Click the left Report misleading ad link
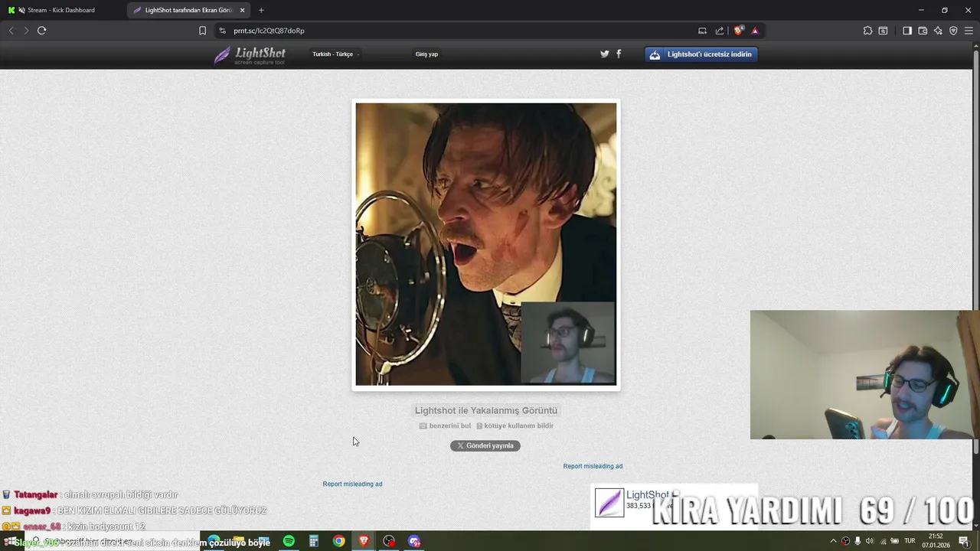Image resolution: width=980 pixels, height=551 pixels. point(352,484)
